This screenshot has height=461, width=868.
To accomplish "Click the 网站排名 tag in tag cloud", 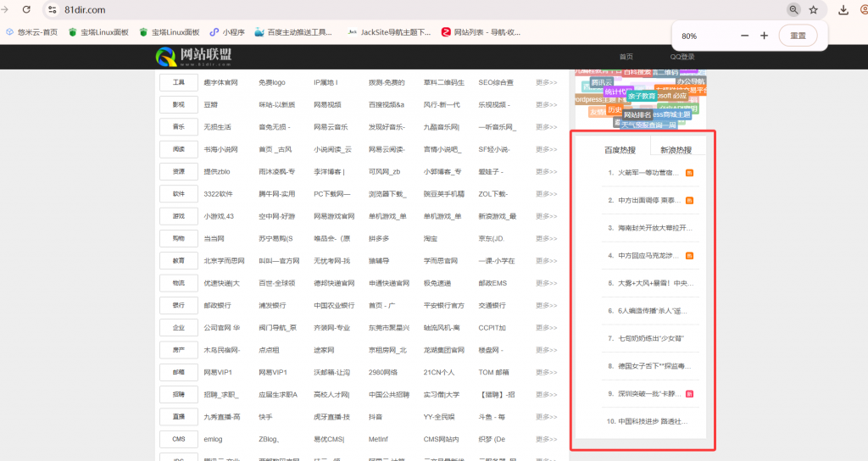I will [x=637, y=114].
